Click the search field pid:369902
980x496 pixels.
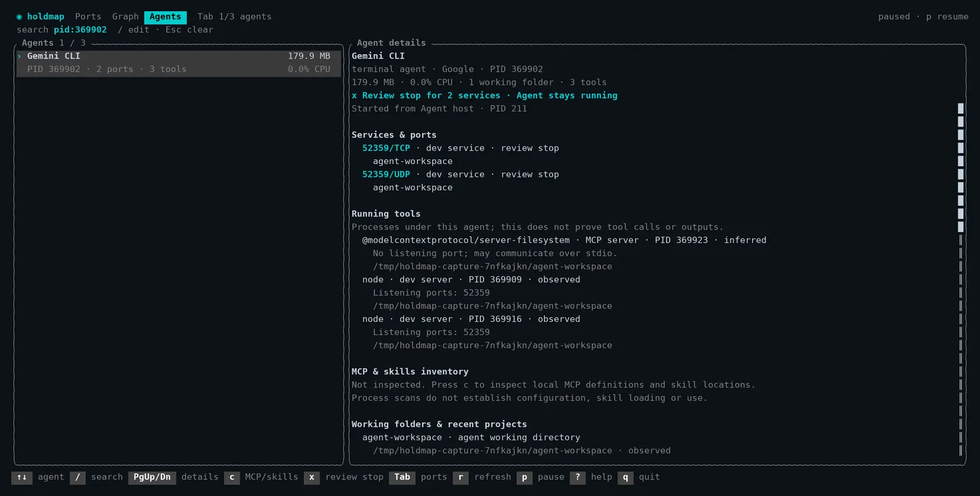click(80, 29)
